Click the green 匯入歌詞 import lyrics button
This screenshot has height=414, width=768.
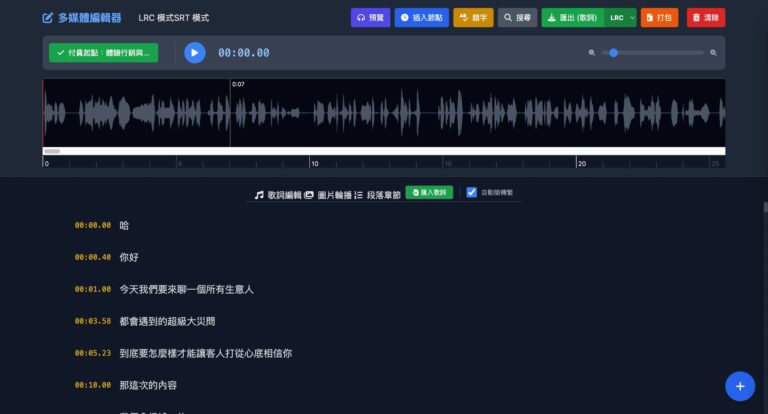pyautogui.click(x=429, y=193)
